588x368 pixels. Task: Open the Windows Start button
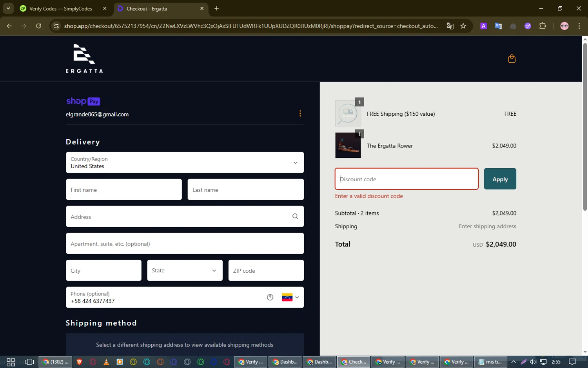[11, 362]
